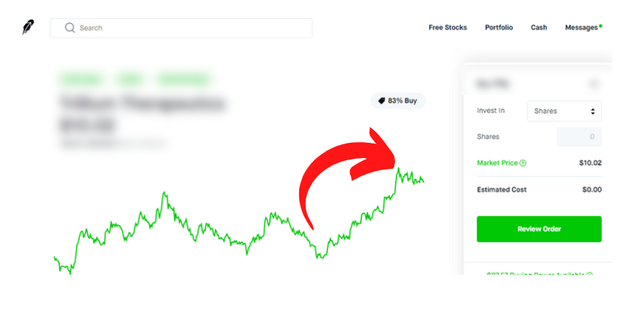Open Messages in the navigation bar
Screen dimensions: 644x311
581,28
